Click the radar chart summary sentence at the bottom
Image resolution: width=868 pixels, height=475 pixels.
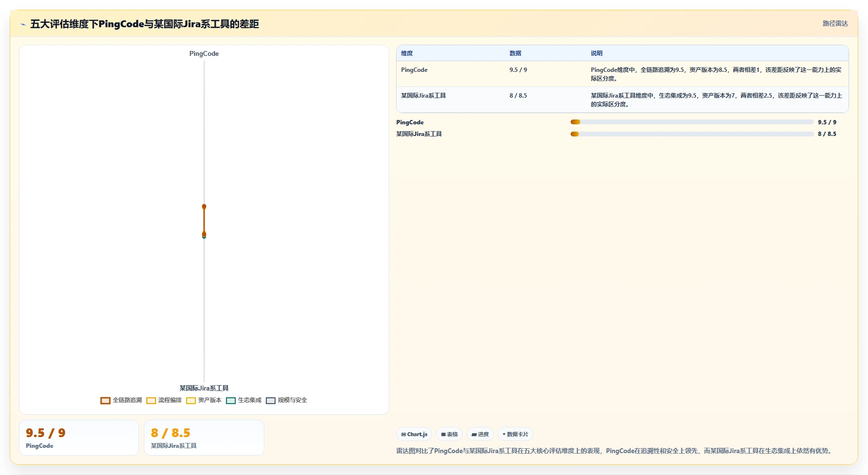615,451
